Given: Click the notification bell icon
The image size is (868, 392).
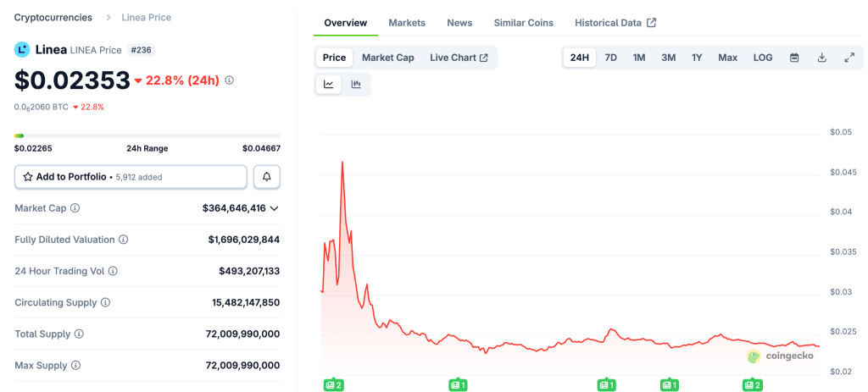Looking at the screenshot, I should [x=267, y=177].
